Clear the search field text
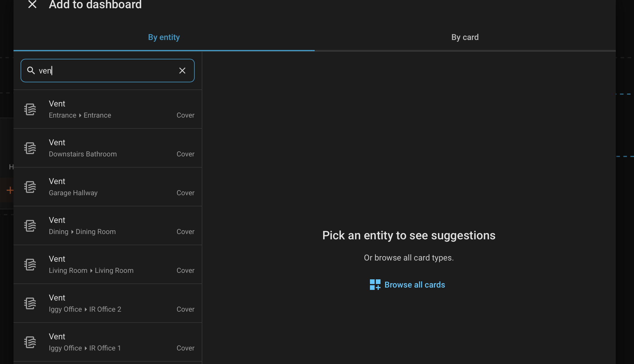The width and height of the screenshot is (634, 364). [182, 71]
